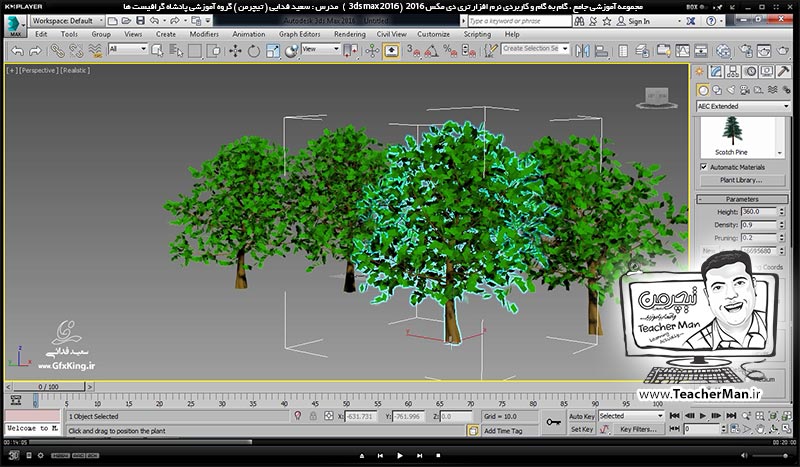Open the Edit Named Selection Sets icon
The image size is (800, 467).
click(x=491, y=51)
